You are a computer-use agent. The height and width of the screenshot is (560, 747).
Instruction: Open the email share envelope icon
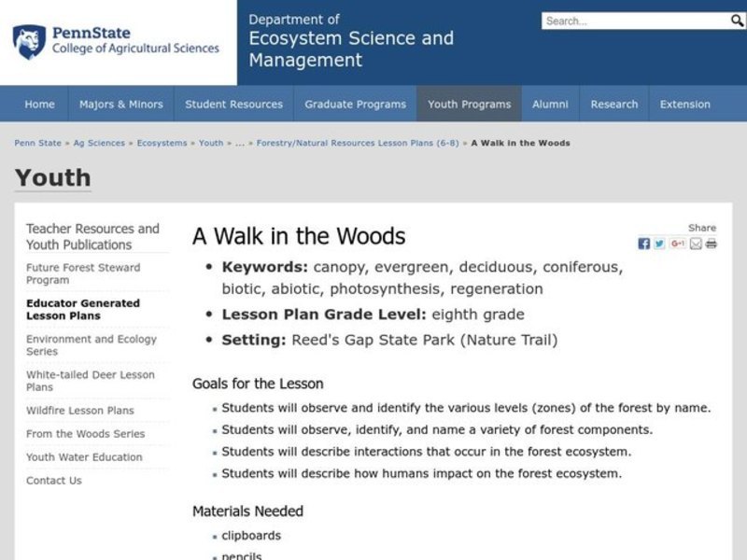click(x=695, y=245)
